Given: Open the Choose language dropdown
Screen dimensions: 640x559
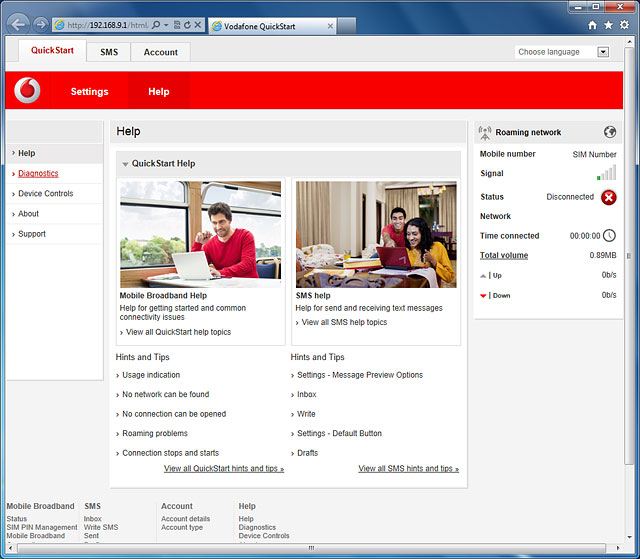Looking at the screenshot, I should pos(563,52).
